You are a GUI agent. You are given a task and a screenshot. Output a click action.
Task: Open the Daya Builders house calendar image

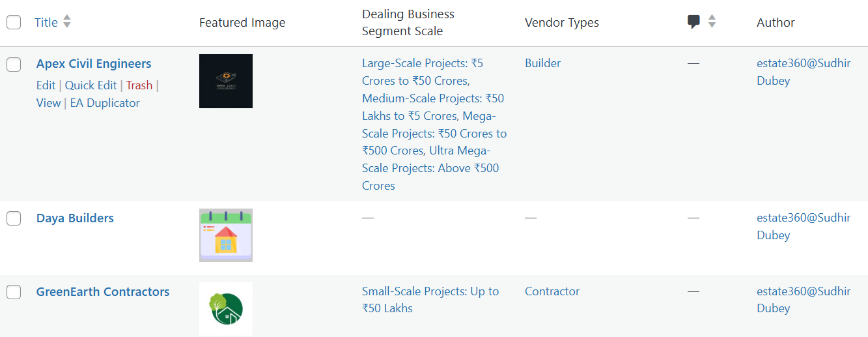pos(226,235)
